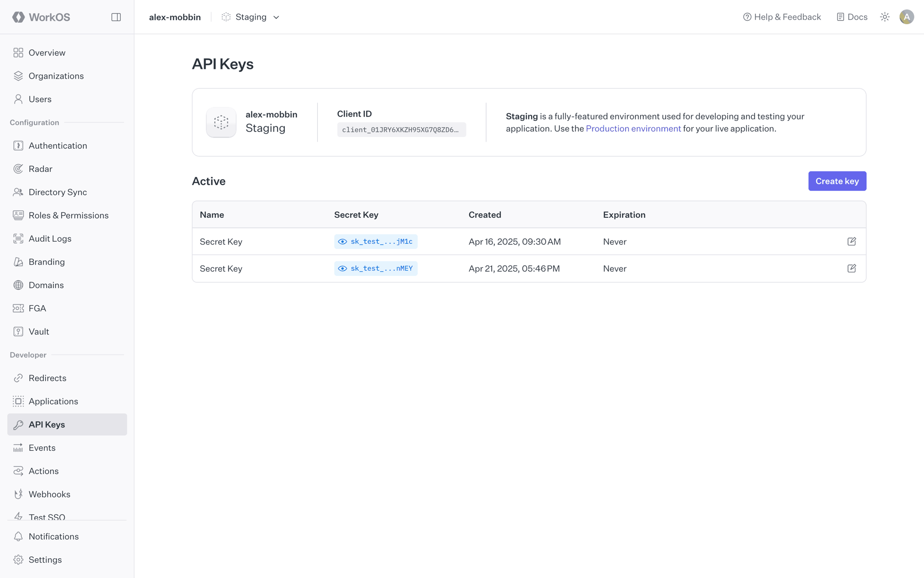Open the Users person icon
Viewport: 924px width, 578px height.
coord(18,99)
